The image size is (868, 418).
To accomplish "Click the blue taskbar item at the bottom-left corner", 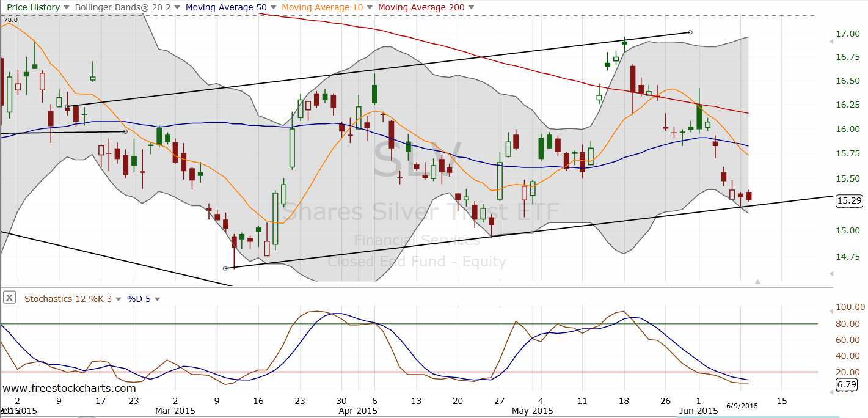I will (x=86, y=415).
